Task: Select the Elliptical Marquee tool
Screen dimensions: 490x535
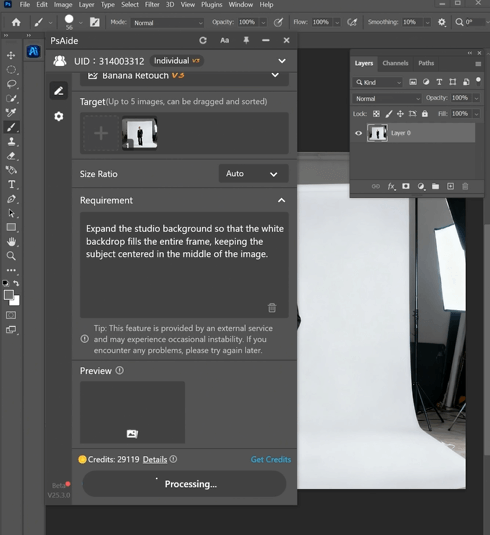Action: [11, 70]
